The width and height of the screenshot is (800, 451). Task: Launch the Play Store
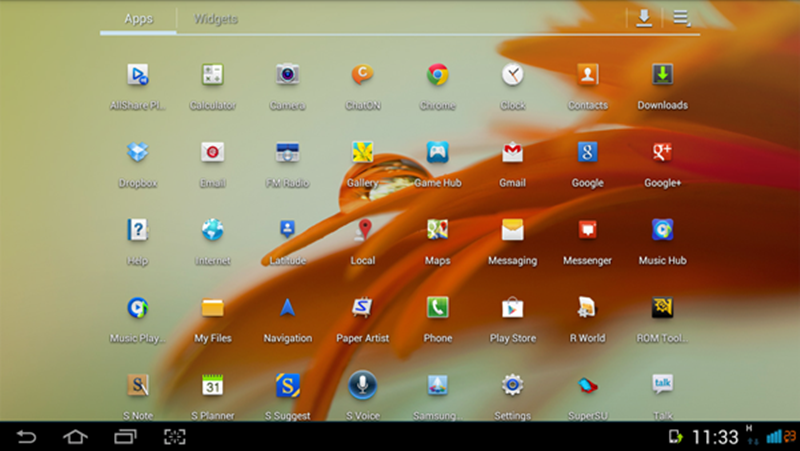[513, 308]
